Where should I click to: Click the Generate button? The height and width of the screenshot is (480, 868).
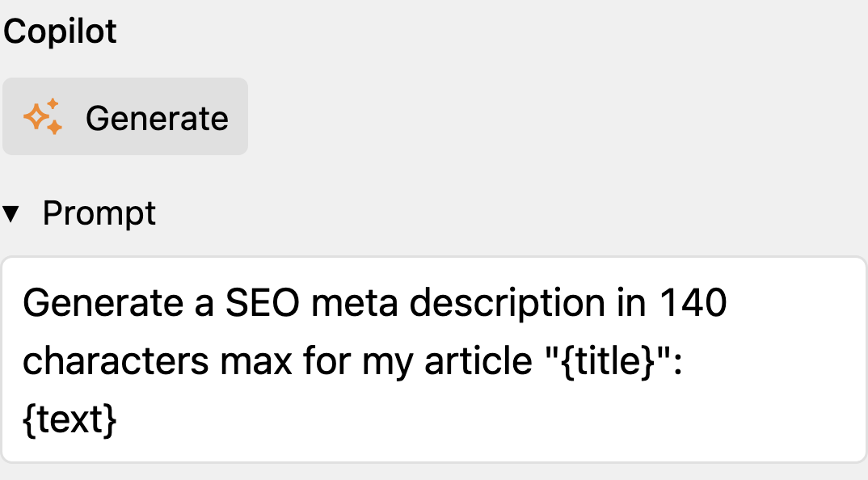tap(125, 116)
